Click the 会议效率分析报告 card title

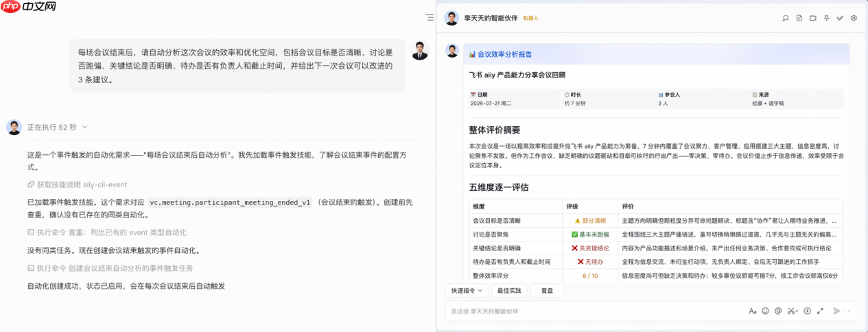(504, 54)
